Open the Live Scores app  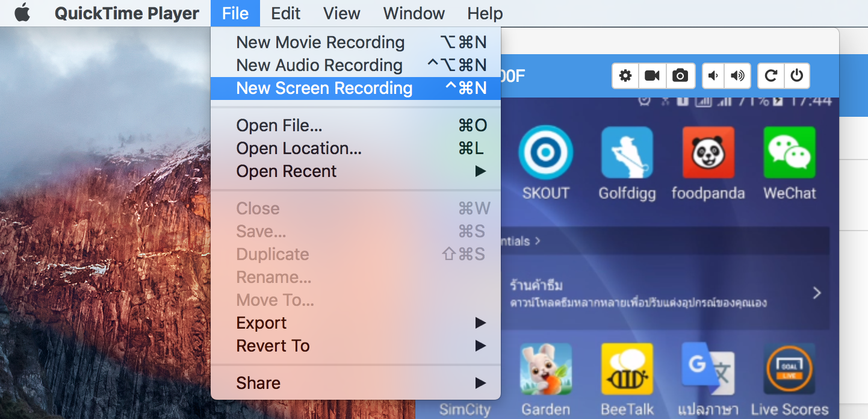790,379
